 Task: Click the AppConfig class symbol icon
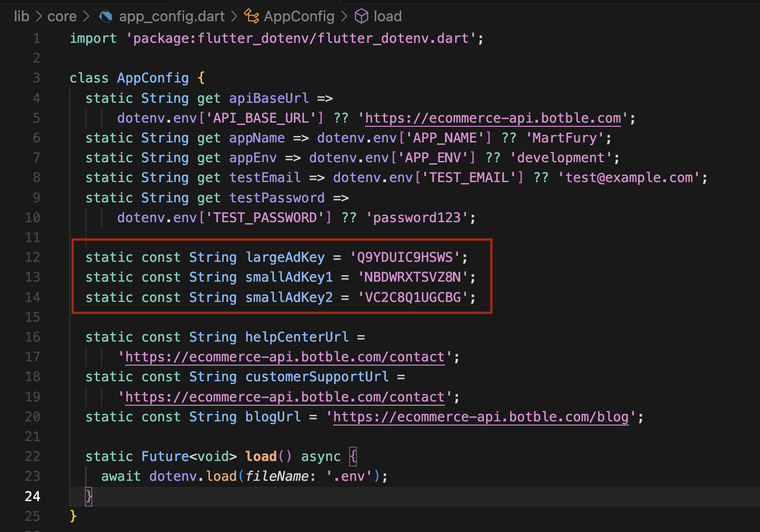[x=251, y=17]
